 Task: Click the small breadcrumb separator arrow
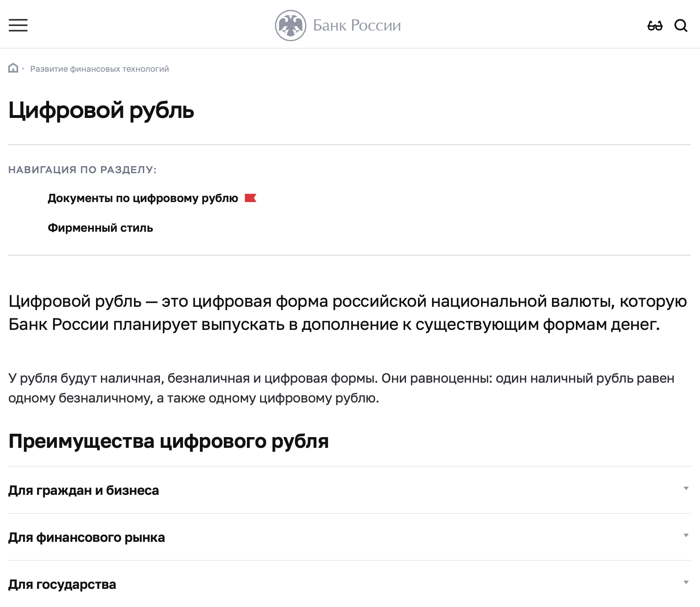(x=23, y=68)
